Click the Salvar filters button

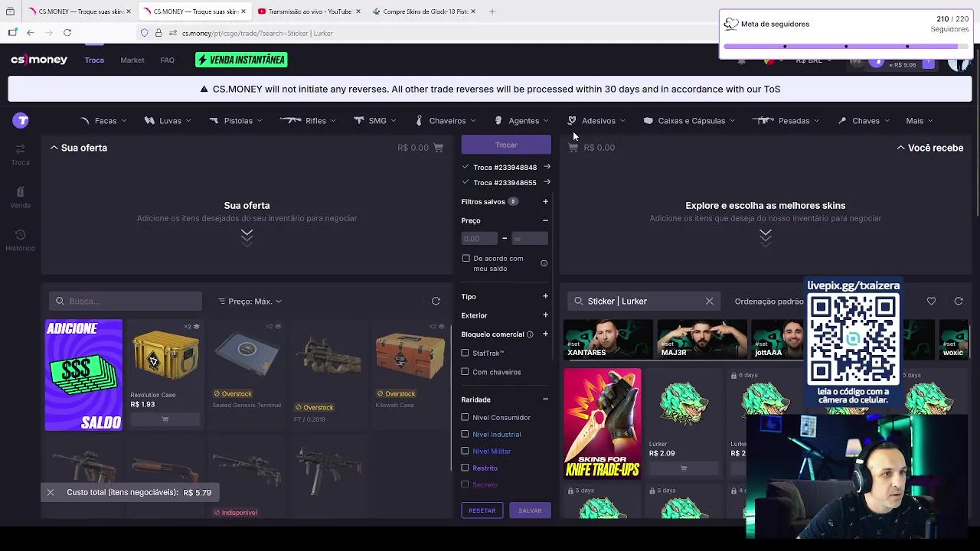[x=530, y=510]
